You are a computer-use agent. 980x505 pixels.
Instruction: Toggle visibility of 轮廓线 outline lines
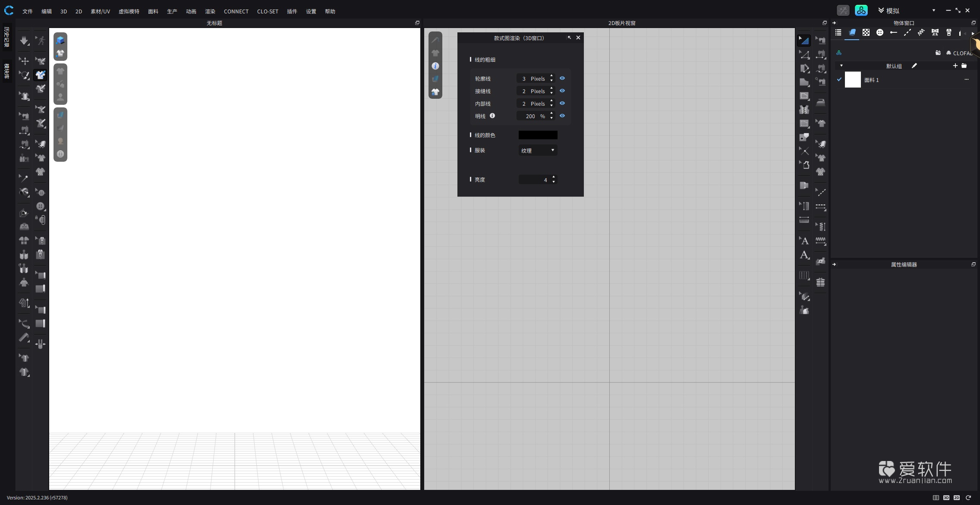tap(562, 78)
